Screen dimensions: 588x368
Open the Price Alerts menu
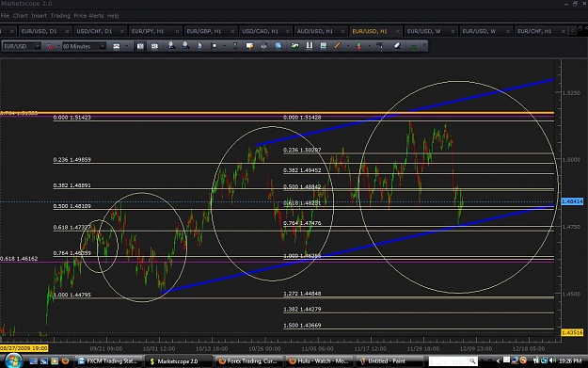coord(88,16)
